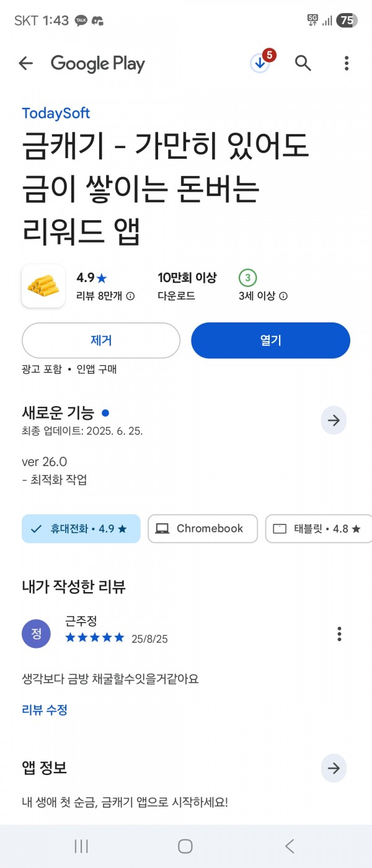Screen dimensions: 372x868
Task: Open the downloads indicator with the 5 badge
Action: click(260, 63)
